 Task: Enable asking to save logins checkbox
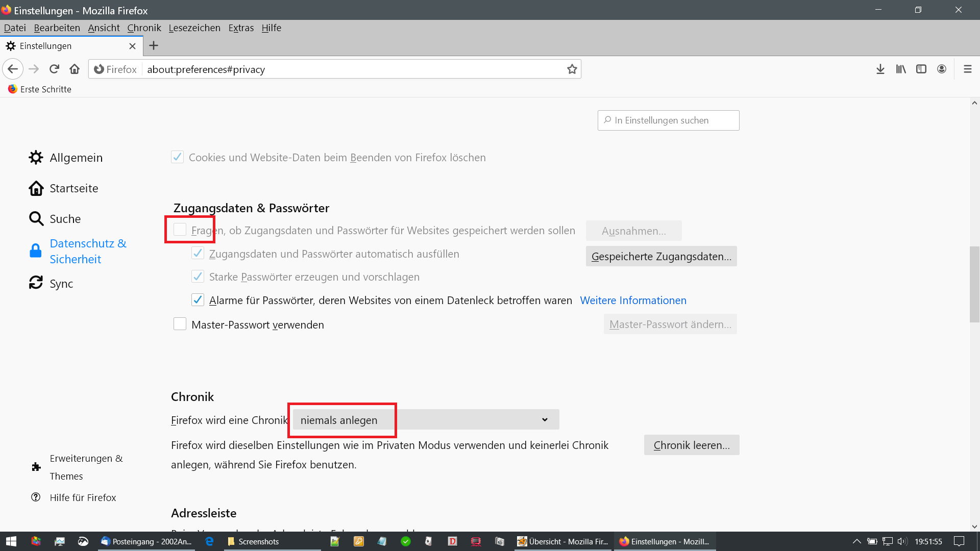180,230
